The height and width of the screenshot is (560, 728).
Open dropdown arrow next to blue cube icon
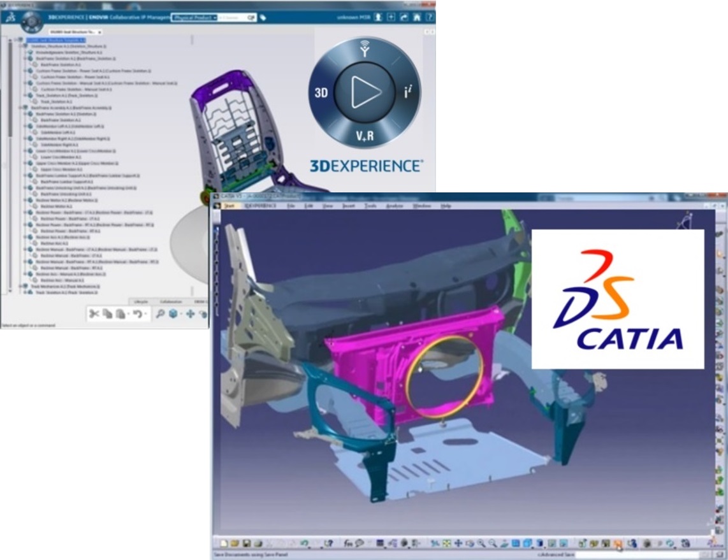pyautogui.click(x=181, y=313)
